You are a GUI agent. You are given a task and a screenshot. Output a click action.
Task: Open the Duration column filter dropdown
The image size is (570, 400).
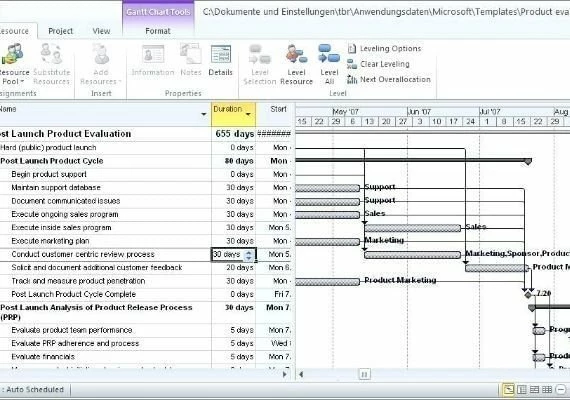(x=248, y=115)
